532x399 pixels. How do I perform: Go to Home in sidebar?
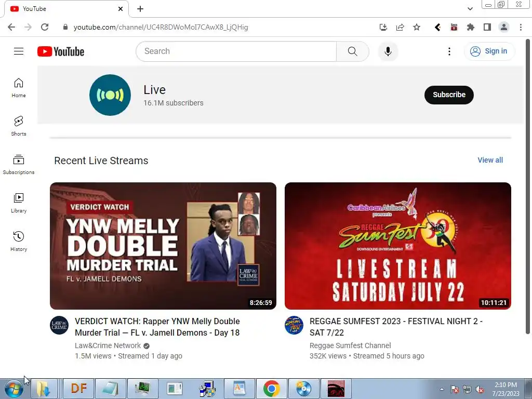tap(19, 88)
